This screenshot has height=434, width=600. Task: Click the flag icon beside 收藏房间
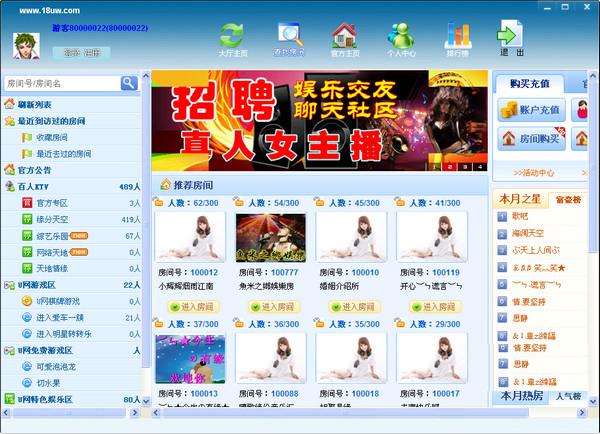(x=27, y=137)
